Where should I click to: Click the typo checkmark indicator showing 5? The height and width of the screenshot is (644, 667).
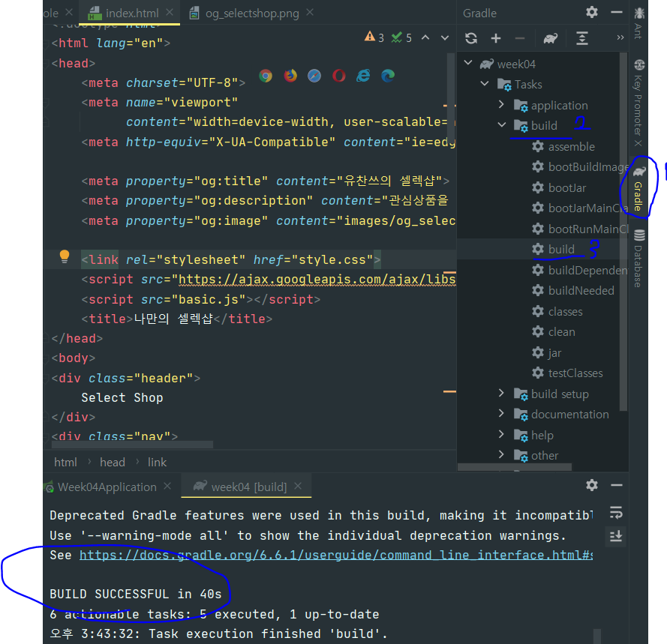(401, 37)
